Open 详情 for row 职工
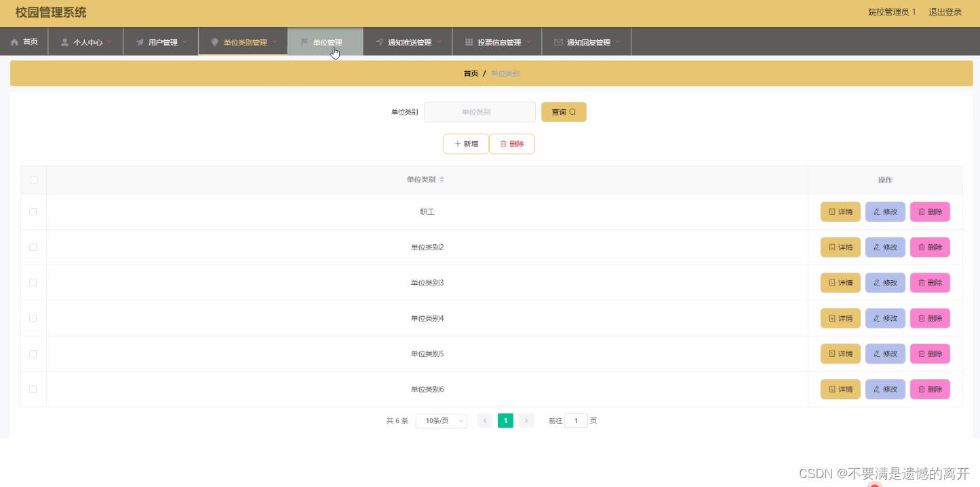 click(840, 212)
